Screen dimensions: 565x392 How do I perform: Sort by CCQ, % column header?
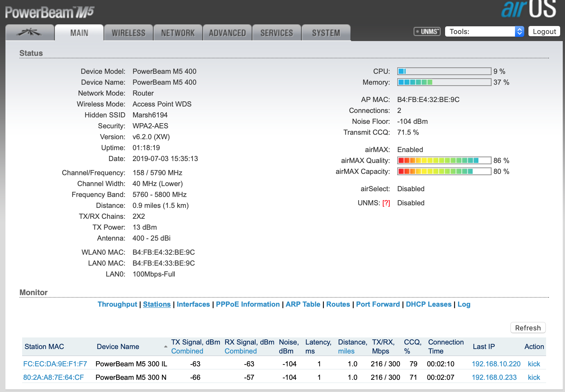coord(413,347)
